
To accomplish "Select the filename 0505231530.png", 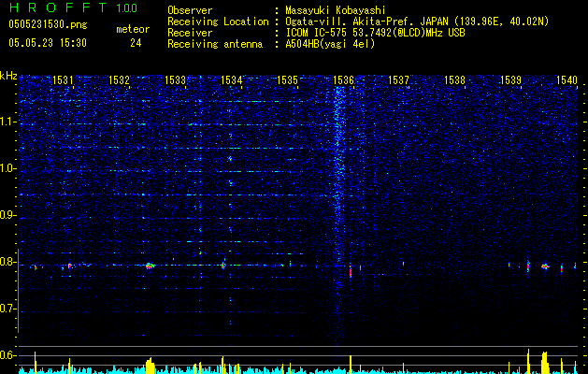I will click(48, 24).
